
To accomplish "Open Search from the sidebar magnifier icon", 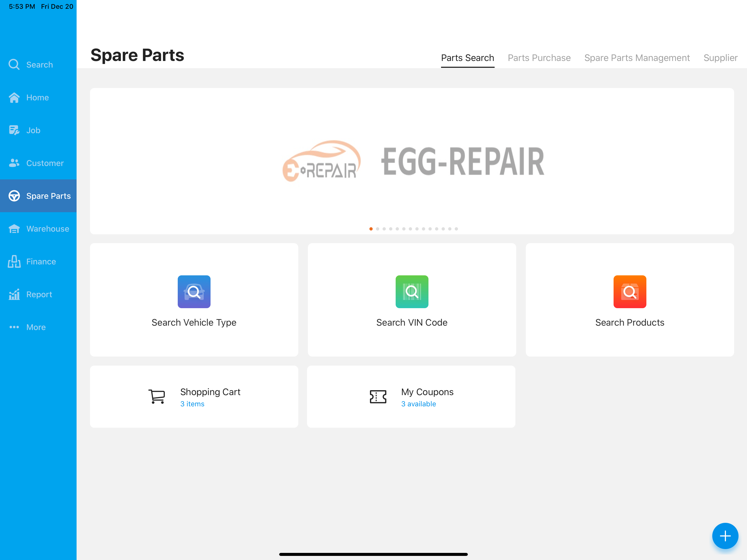I will point(14,65).
